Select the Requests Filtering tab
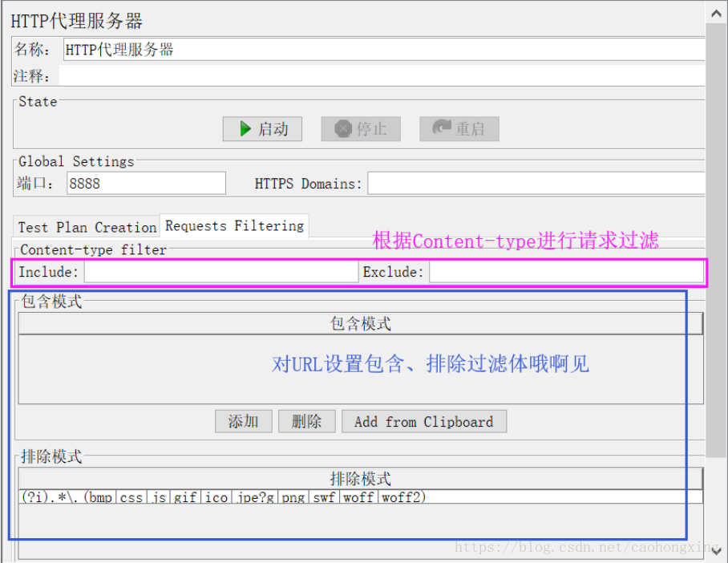Image resolution: width=728 pixels, height=563 pixels. click(234, 225)
